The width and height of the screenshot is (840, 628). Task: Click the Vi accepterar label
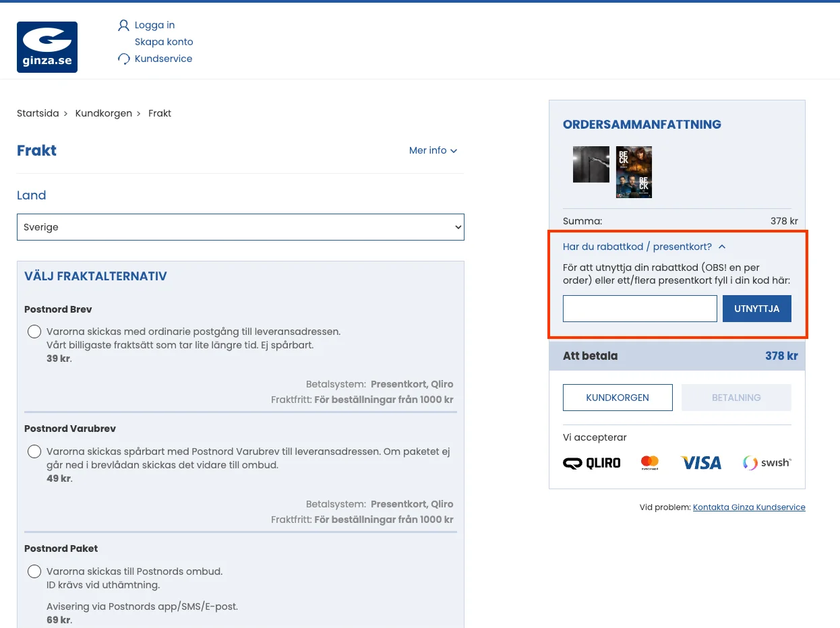click(x=595, y=437)
